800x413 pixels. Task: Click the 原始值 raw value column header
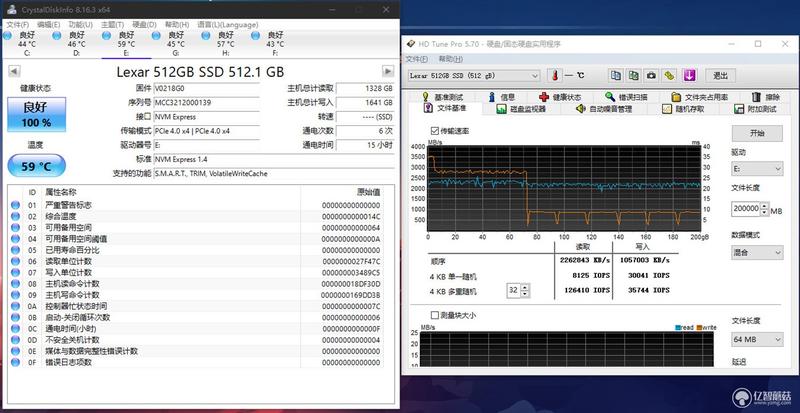(368, 192)
